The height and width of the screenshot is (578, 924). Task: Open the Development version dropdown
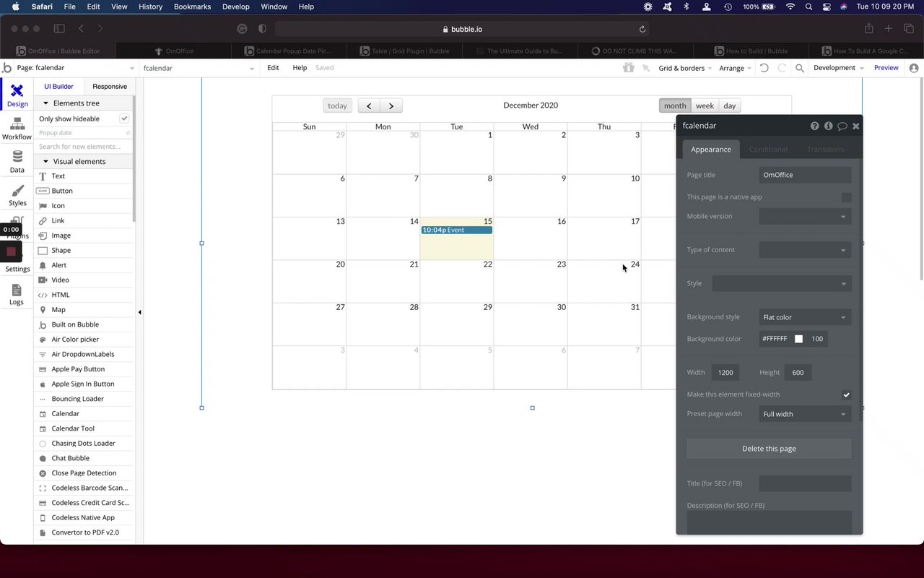pos(838,68)
